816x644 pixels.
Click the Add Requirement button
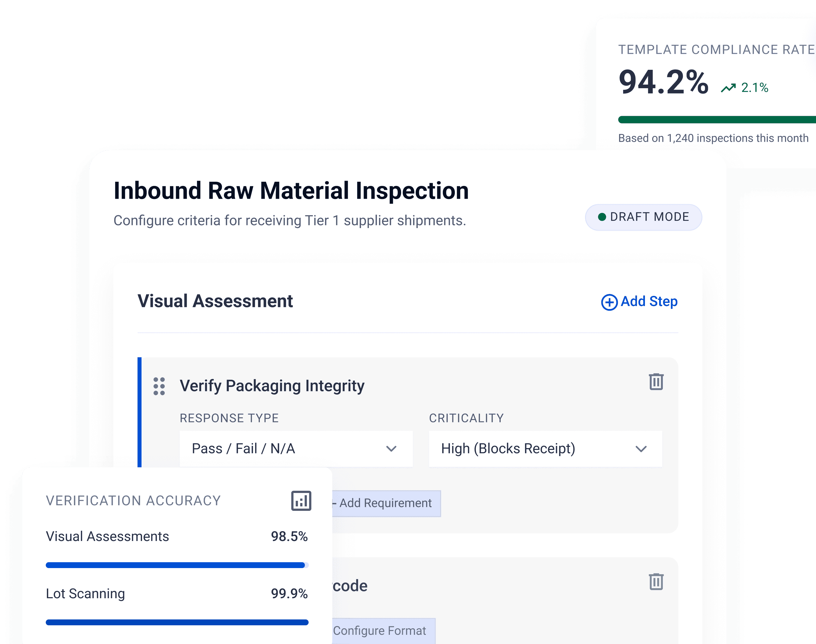(386, 503)
